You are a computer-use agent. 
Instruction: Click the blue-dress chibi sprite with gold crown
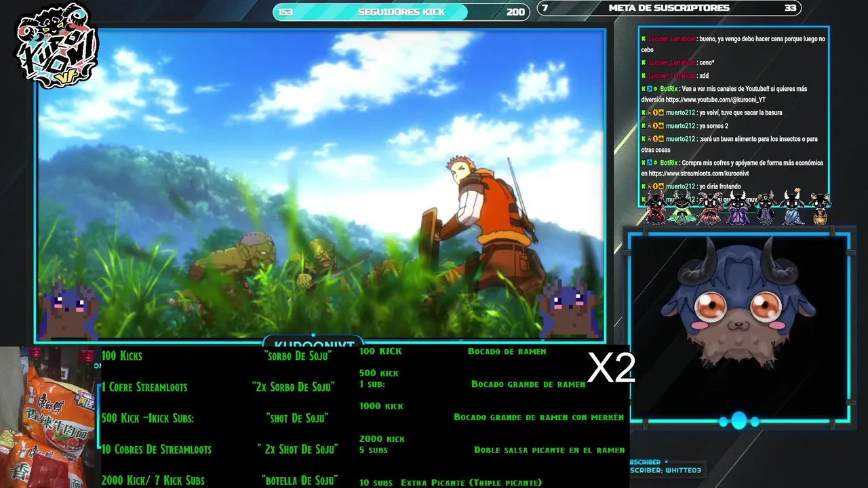792,207
